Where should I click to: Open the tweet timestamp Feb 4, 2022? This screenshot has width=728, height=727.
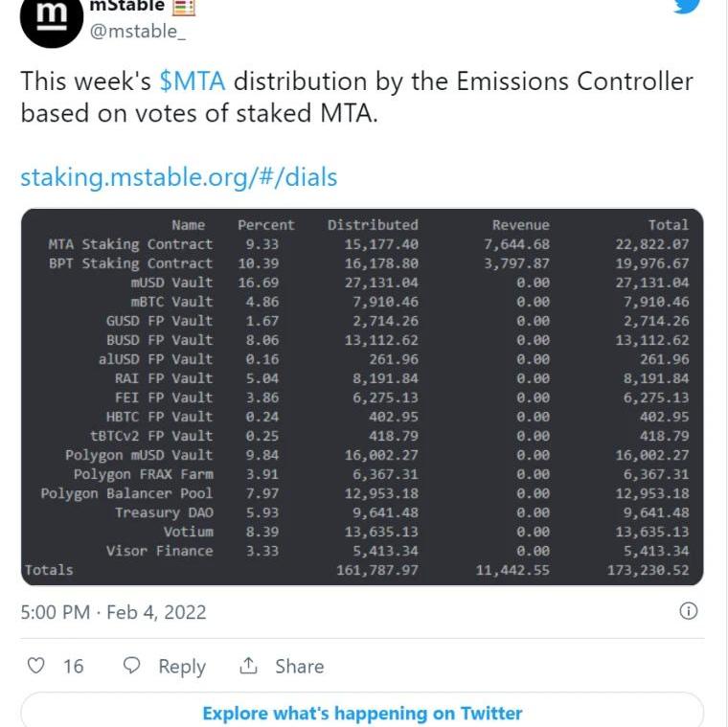[113, 612]
